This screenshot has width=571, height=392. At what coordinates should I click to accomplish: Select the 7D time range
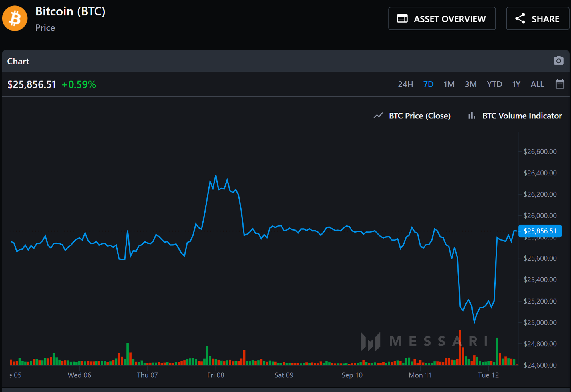click(428, 84)
